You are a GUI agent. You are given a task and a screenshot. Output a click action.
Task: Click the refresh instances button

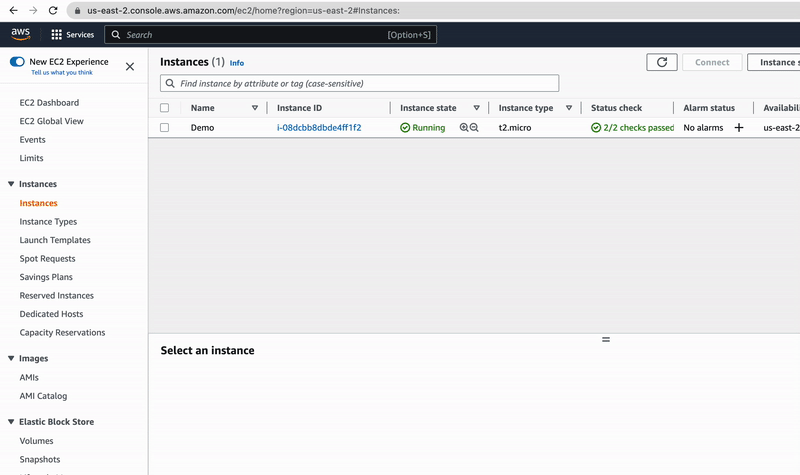[662, 62]
